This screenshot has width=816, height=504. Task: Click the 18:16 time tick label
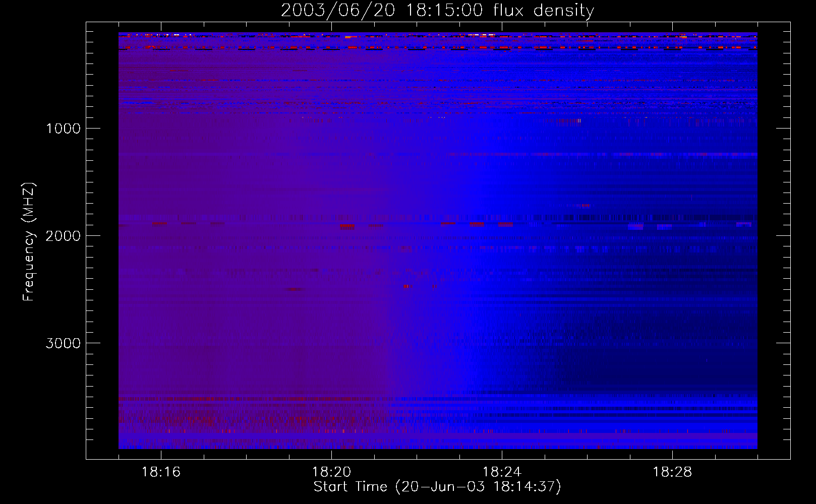point(161,472)
